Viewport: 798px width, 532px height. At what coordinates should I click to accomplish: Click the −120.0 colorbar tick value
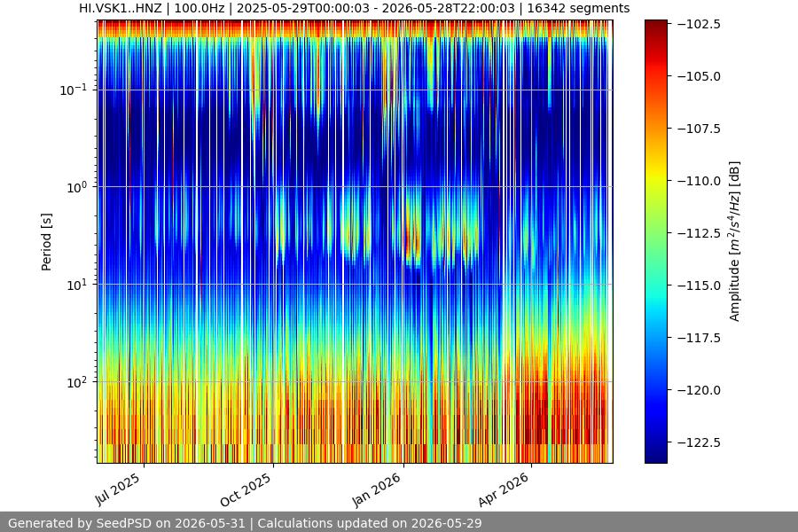pyautogui.click(x=700, y=390)
